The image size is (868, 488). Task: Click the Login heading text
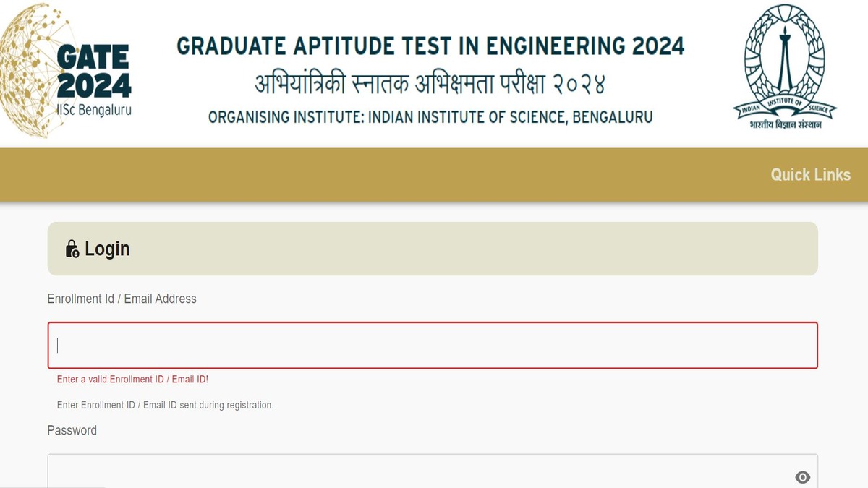tap(107, 249)
